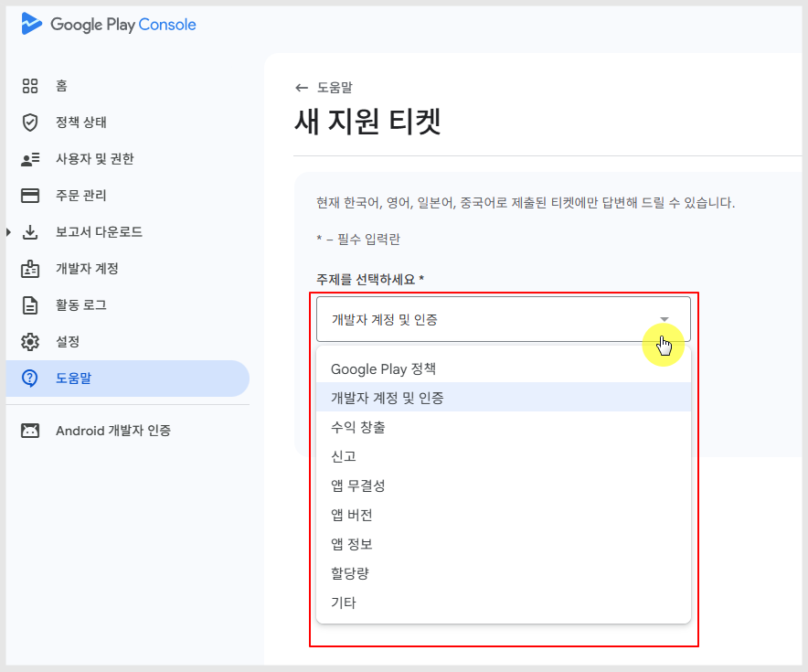
Task: Collapse the 주제 dropdown with the arrow
Action: point(664,319)
